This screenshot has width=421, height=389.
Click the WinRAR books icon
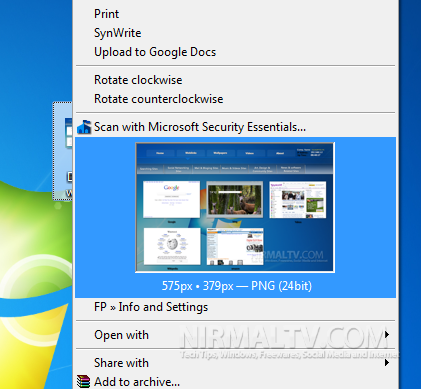pos(83,382)
